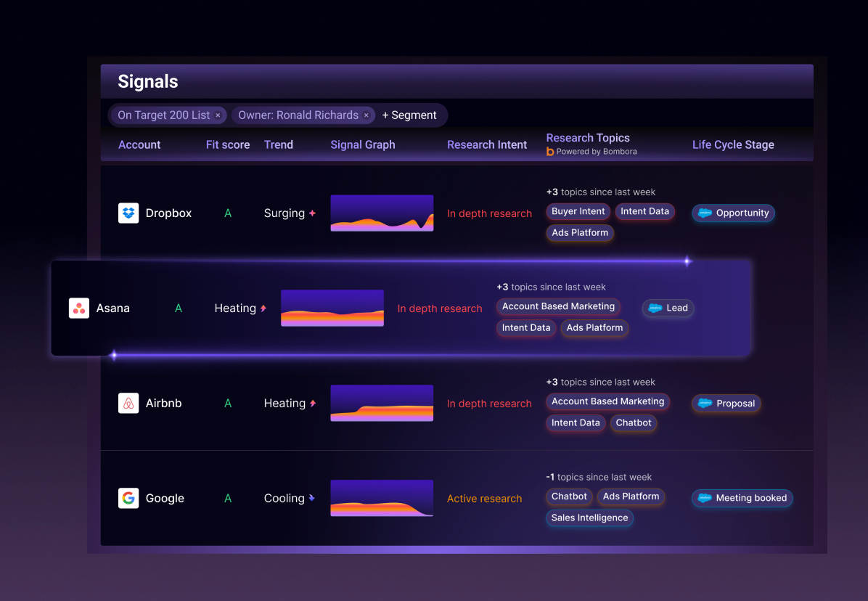Click the Surging trend arrow icon for Dropbox
This screenshot has width=868, height=601.
pyautogui.click(x=312, y=213)
